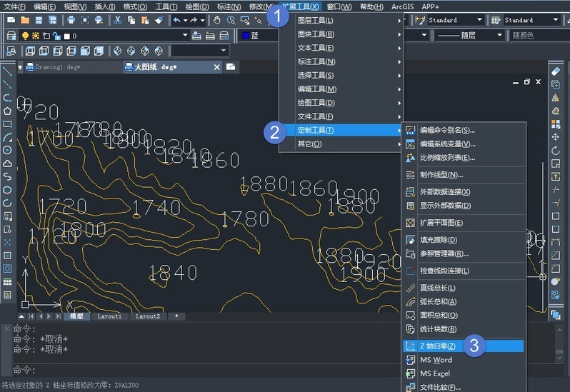570x392 pixels.
Task: Choose 面积总和(O) menu entry
Action: point(463,316)
